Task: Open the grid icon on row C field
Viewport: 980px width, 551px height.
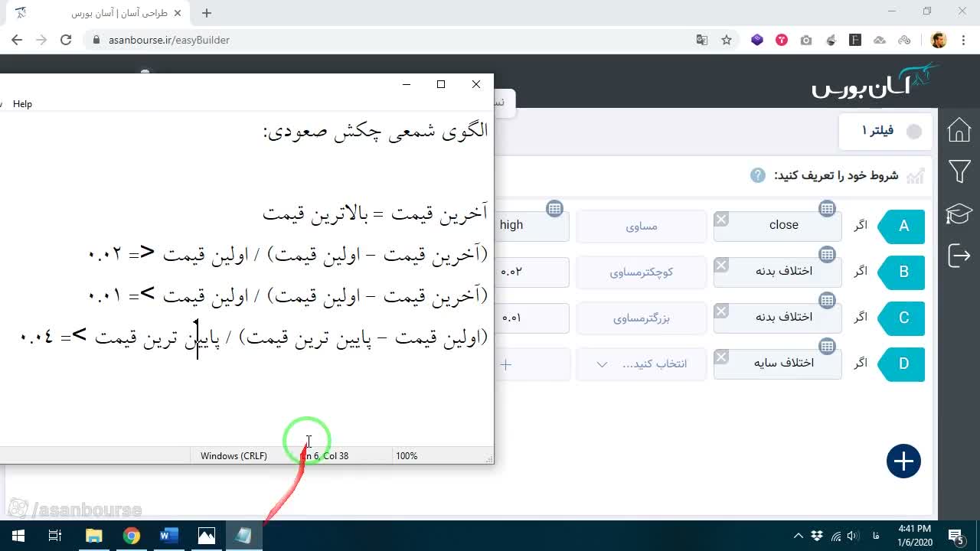Action: coord(827,300)
